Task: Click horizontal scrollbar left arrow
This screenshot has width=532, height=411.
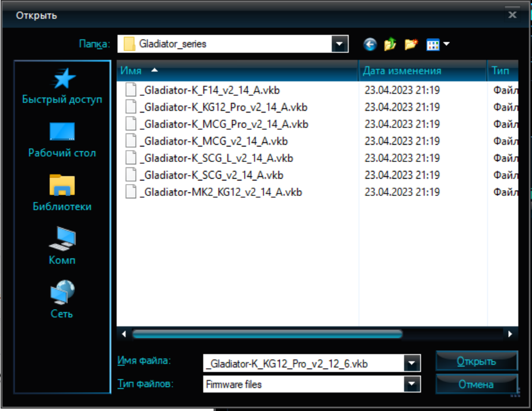Action: [124, 334]
